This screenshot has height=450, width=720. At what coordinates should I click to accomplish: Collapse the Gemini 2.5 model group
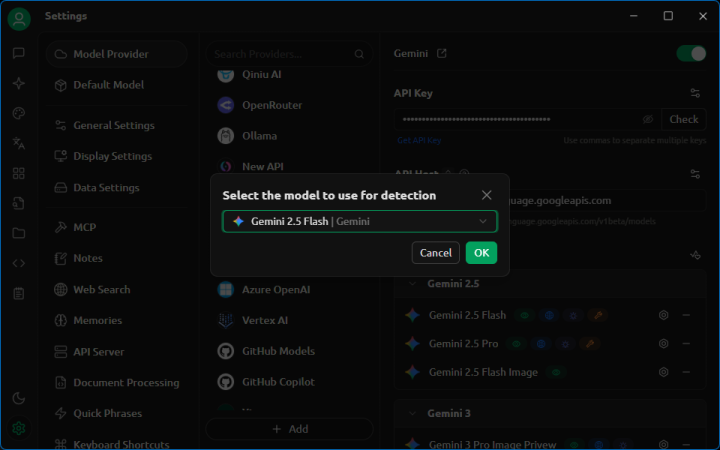[x=413, y=284]
